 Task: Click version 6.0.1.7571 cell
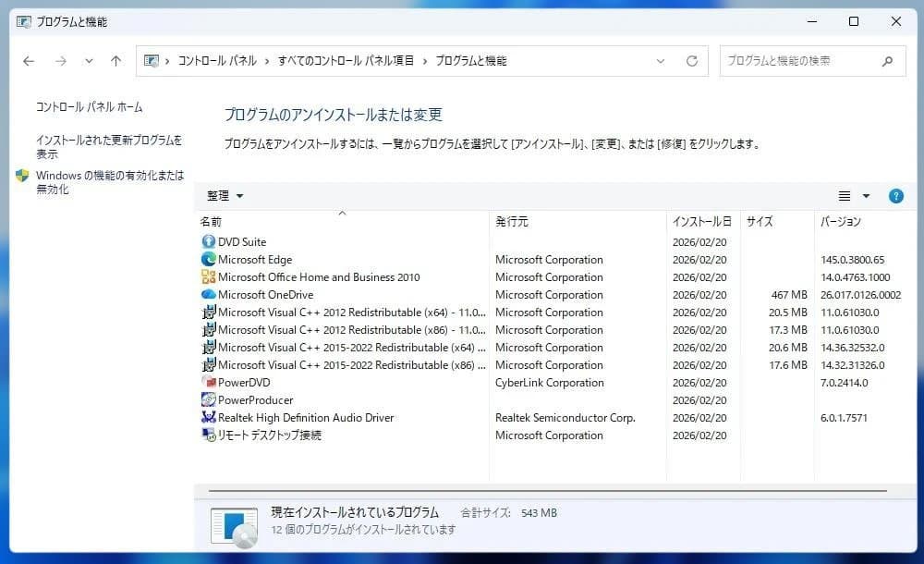pos(844,418)
